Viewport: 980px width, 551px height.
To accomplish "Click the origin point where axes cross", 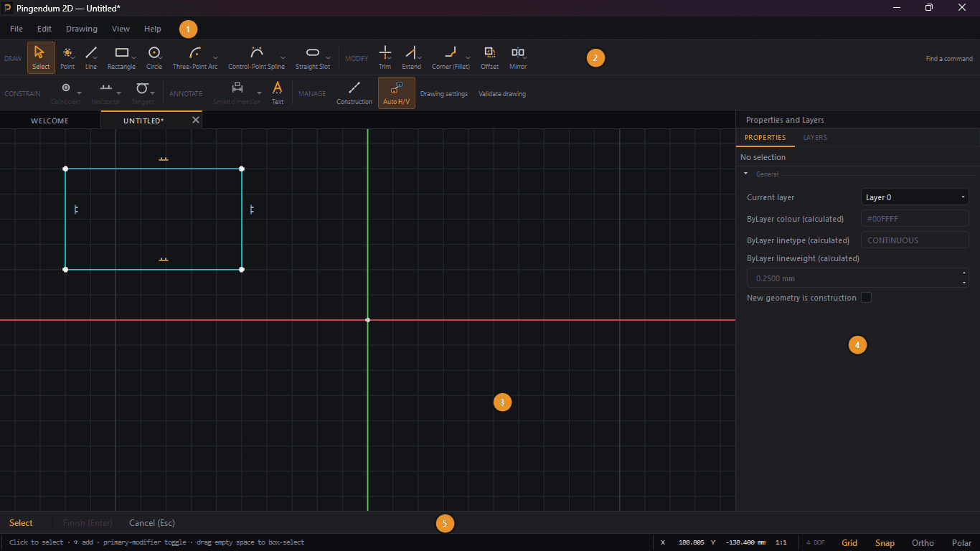I will point(367,320).
